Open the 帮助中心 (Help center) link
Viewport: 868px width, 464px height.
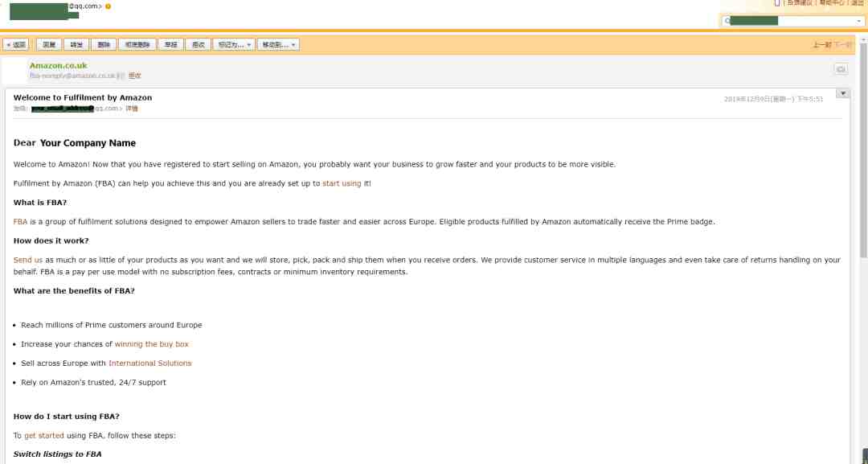(832, 2)
